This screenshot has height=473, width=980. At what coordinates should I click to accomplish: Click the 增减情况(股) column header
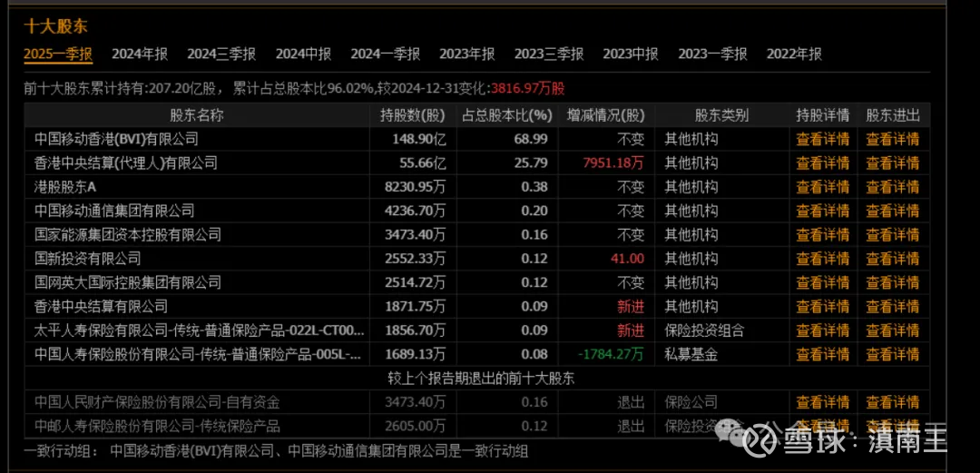point(605,115)
